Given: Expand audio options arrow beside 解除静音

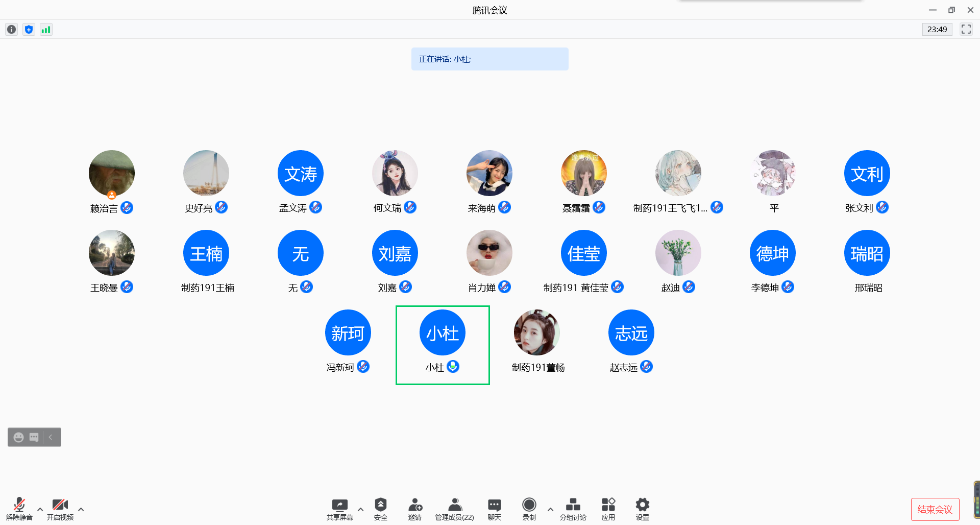Looking at the screenshot, I should (x=40, y=509).
